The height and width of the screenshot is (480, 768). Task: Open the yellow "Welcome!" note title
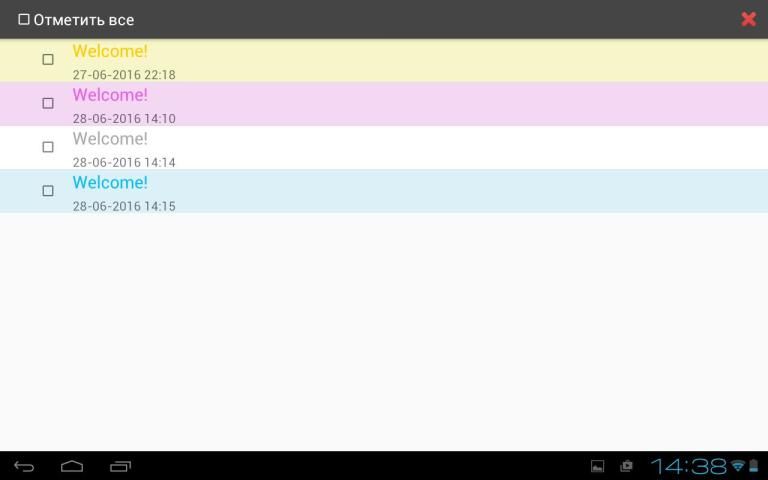tap(110, 51)
